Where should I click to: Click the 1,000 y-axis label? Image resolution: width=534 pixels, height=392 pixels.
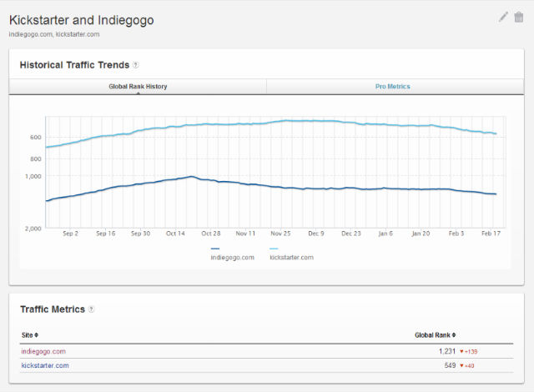33,176
